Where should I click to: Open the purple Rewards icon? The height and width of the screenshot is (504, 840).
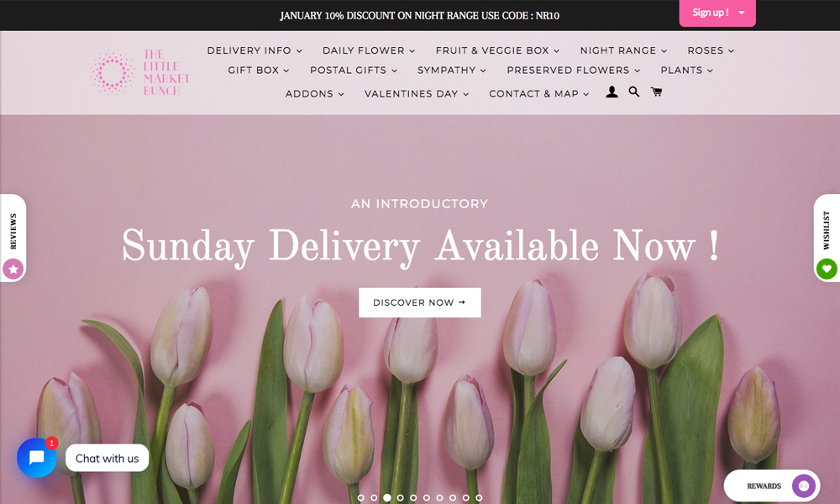coord(804,486)
